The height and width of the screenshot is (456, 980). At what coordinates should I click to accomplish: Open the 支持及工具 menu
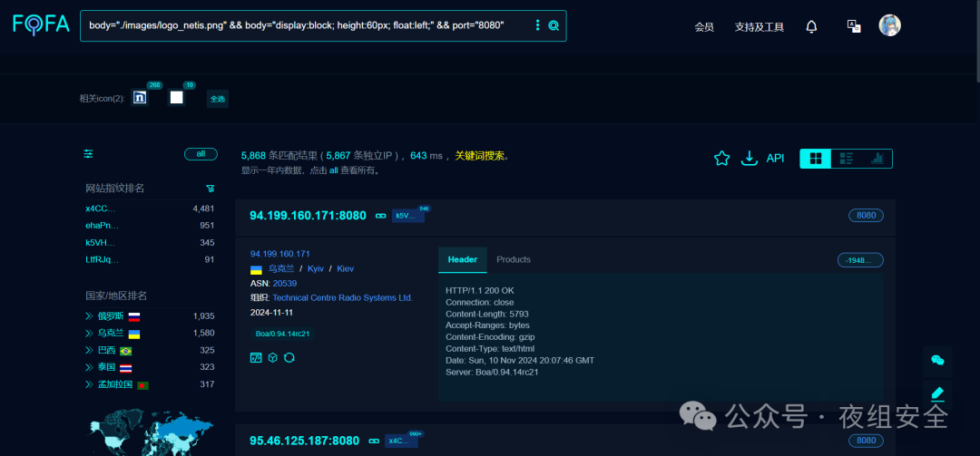(759, 27)
